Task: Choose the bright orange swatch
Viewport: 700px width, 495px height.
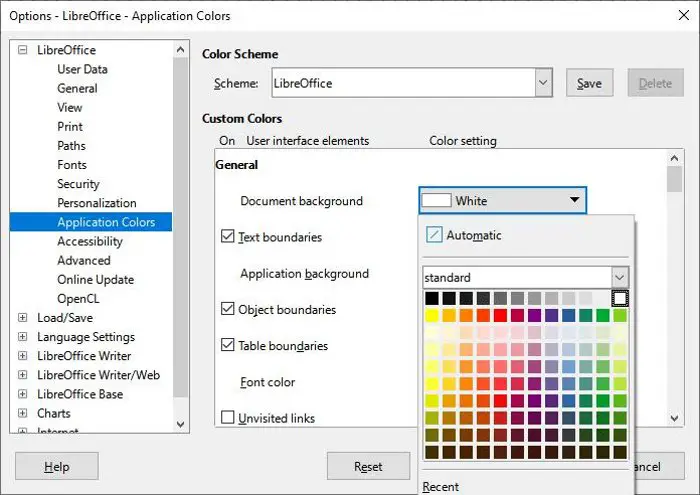Action: (466, 315)
